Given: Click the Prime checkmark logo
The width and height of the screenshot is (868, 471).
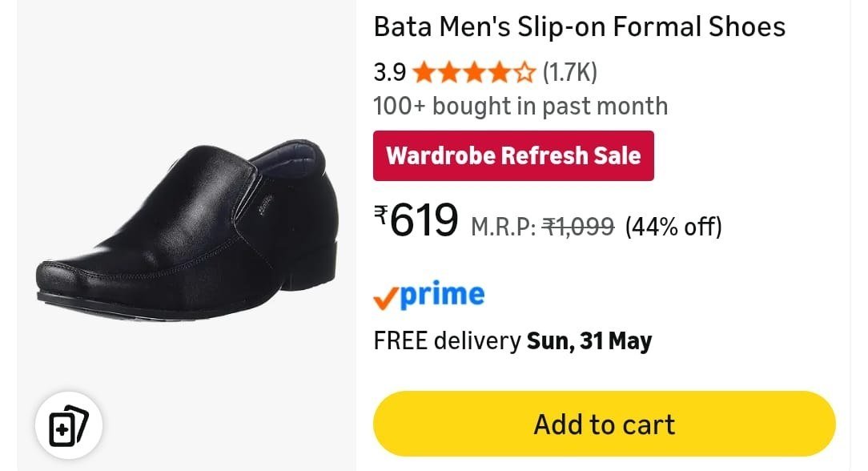Looking at the screenshot, I should click(x=429, y=296).
